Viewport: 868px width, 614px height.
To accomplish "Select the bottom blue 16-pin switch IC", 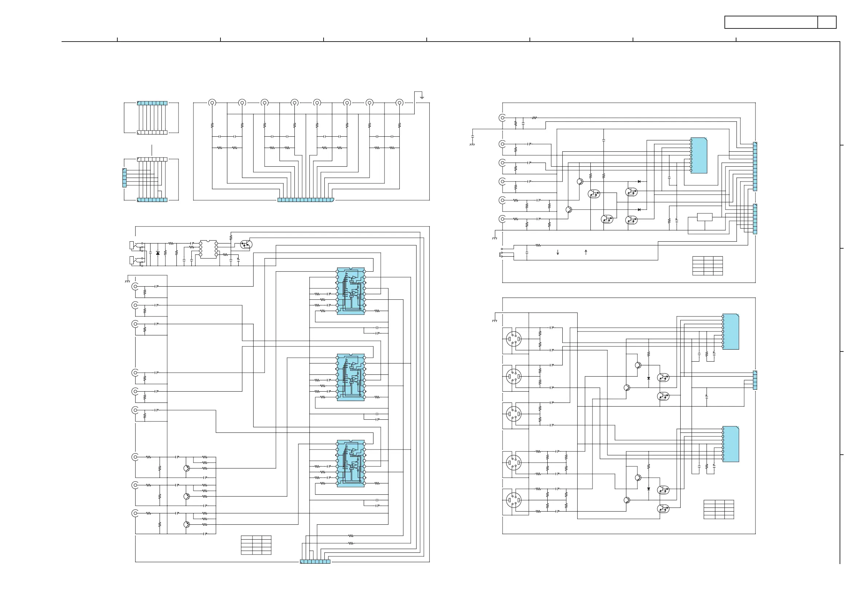I will pyautogui.click(x=351, y=463).
